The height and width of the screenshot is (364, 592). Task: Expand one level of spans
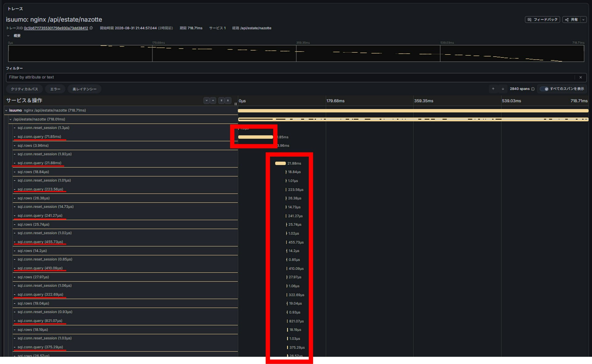click(x=207, y=101)
